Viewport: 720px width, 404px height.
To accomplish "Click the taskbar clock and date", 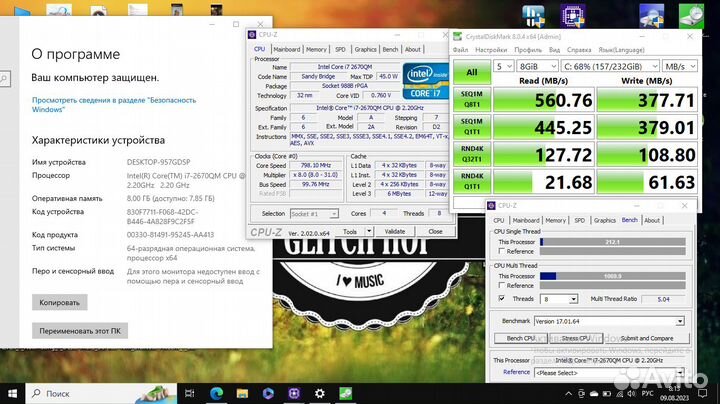I will pyautogui.click(x=675, y=393).
